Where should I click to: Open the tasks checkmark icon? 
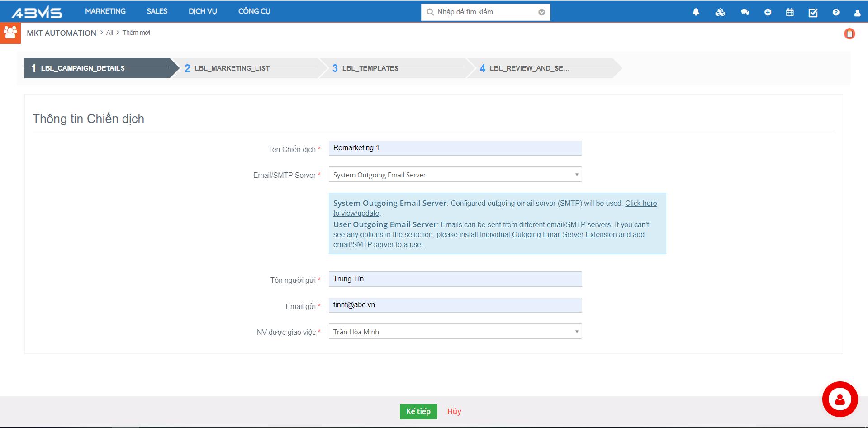(813, 12)
